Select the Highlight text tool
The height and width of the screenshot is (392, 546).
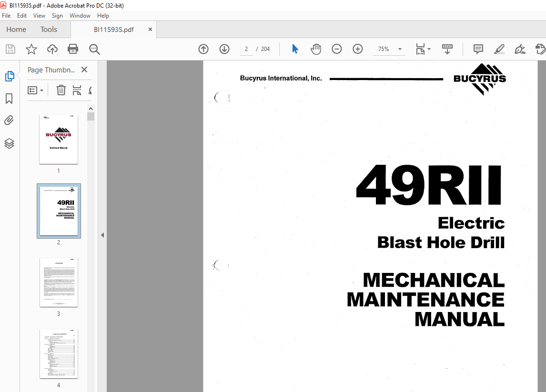tap(499, 49)
